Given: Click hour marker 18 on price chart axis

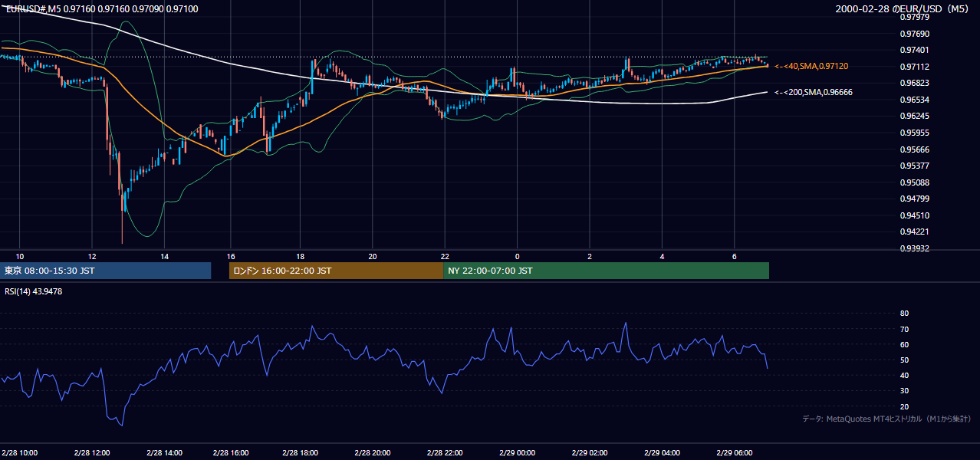Looking at the screenshot, I should pos(301,256).
